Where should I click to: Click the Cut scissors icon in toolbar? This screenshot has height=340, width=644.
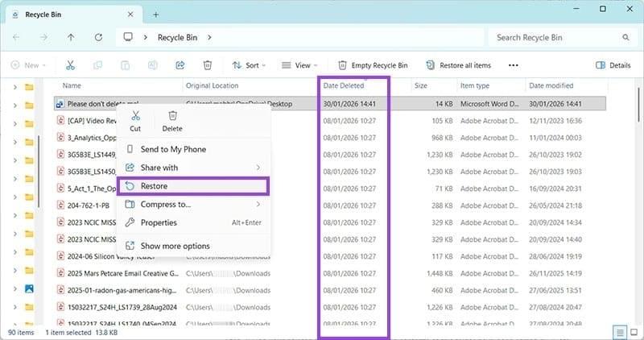coord(71,65)
